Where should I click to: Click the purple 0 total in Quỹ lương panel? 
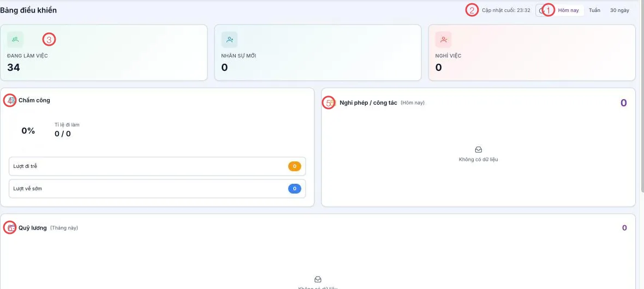[624, 228]
